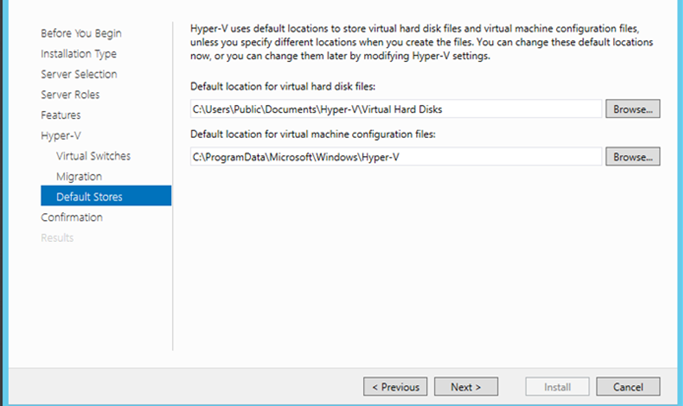The width and height of the screenshot is (683, 406).
Task: Go to the Migration sub-step
Action: (79, 176)
